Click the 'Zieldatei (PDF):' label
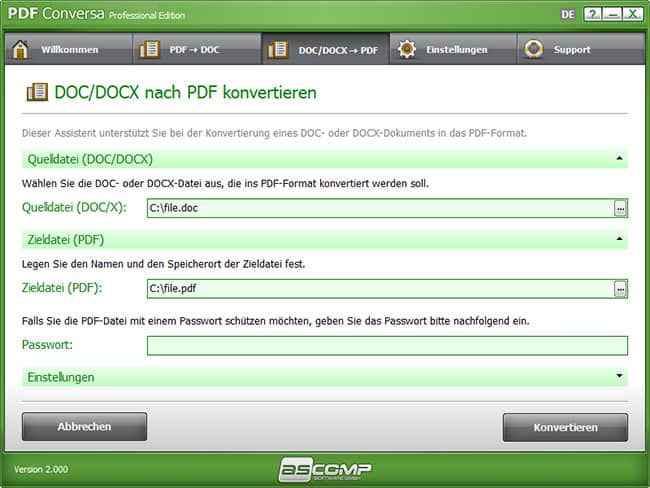Screen dimensions: 650x488 (62, 288)
